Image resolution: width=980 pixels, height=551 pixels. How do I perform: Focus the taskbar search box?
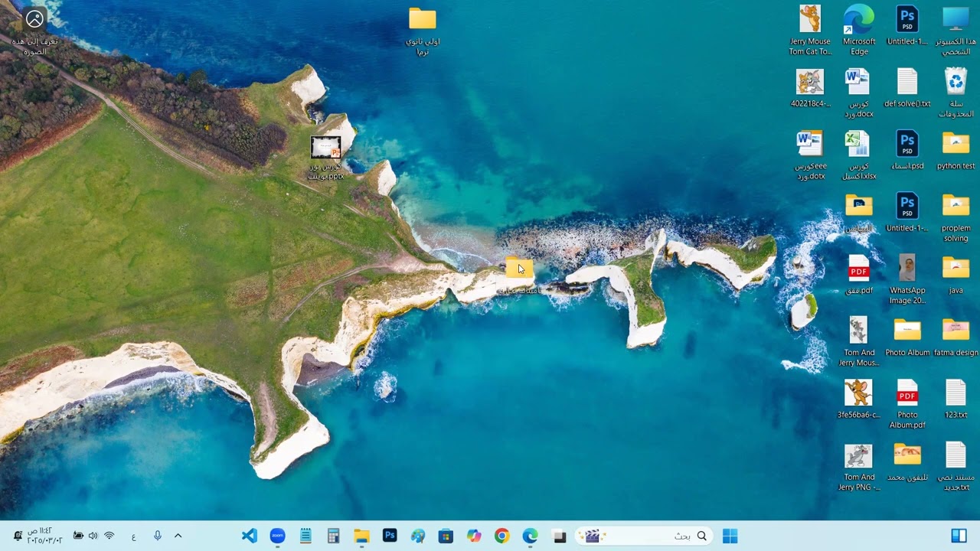tap(645, 536)
